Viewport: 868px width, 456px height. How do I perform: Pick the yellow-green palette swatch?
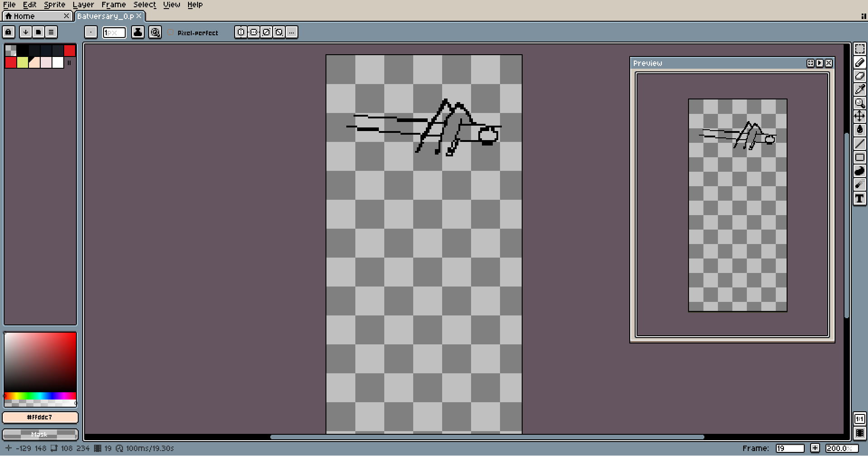pyautogui.click(x=23, y=62)
